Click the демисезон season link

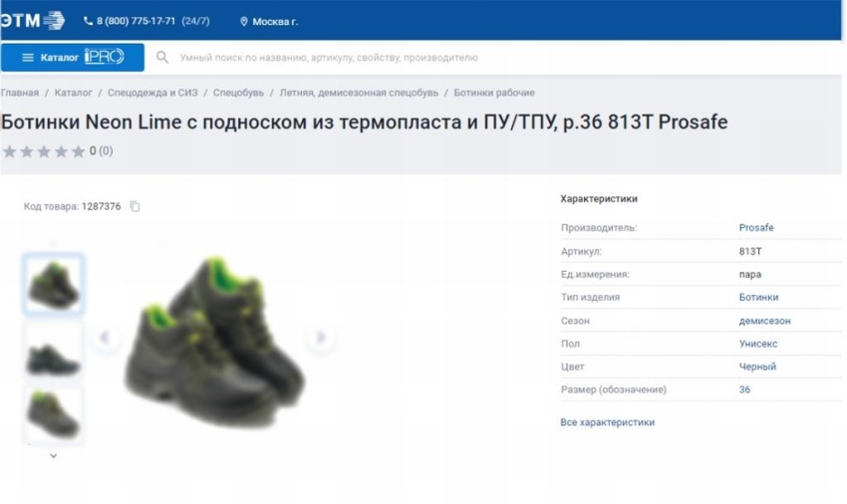tap(764, 321)
